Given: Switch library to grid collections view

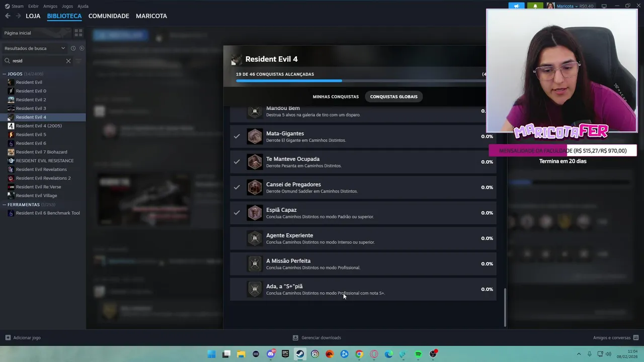Looking at the screenshot, I should tap(78, 33).
